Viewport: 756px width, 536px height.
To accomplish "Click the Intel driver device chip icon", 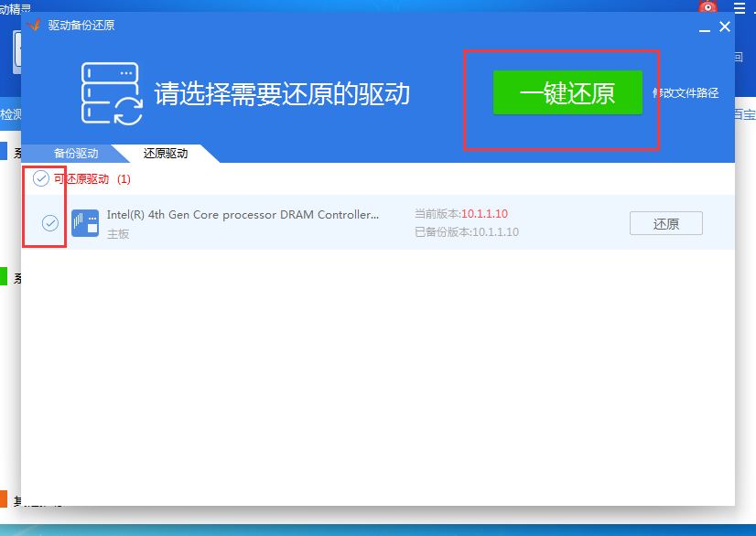I will [x=85, y=222].
